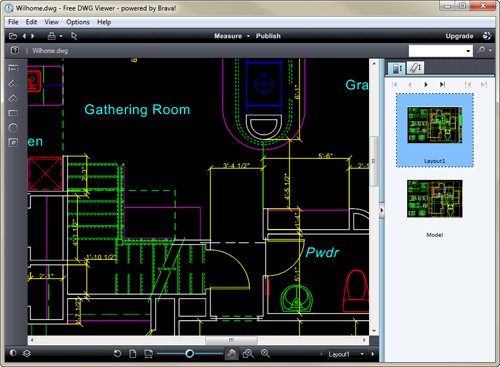Select the circle measure tool

[x=13, y=128]
